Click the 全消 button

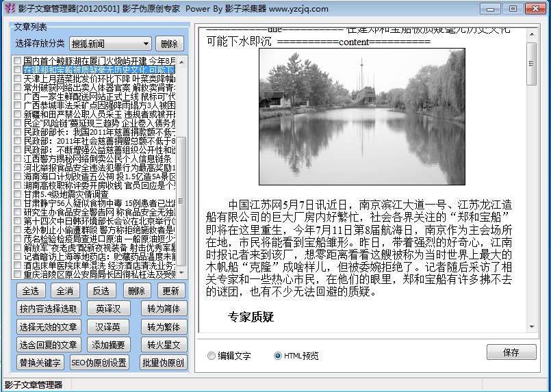65,291
